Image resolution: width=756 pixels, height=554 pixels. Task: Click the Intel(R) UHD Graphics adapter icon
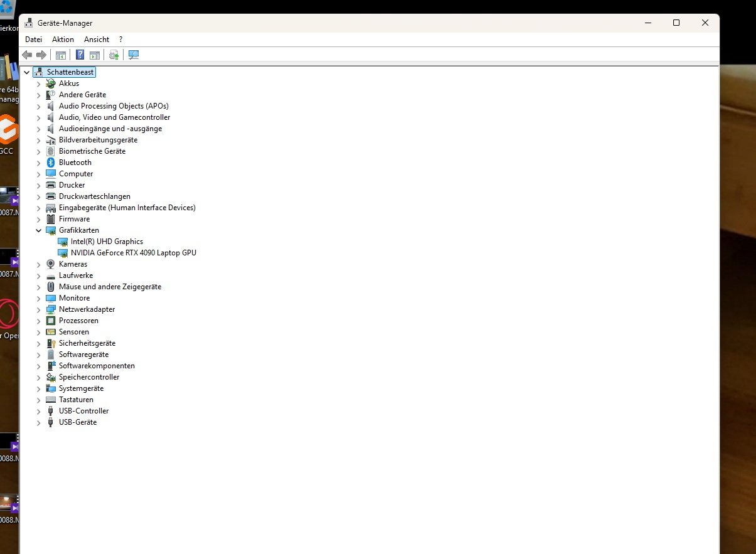(x=63, y=242)
